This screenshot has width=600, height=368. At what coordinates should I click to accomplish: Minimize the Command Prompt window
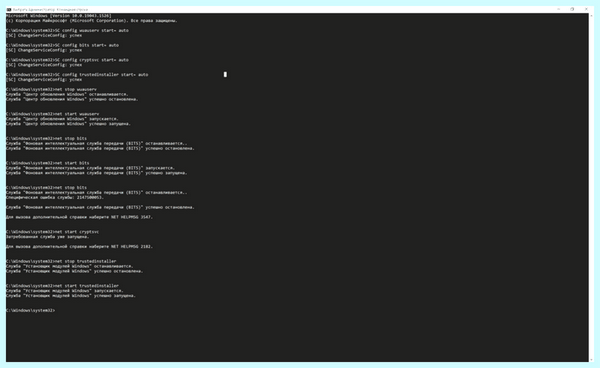pos(558,9)
